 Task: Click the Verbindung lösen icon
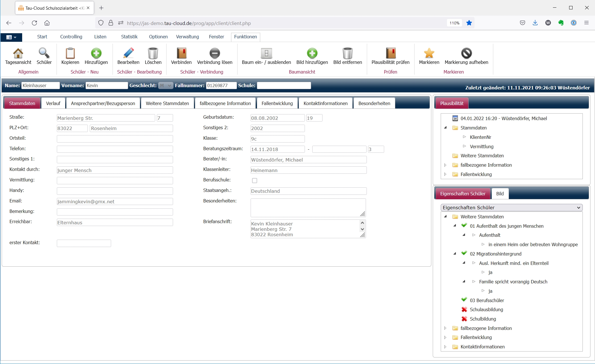click(x=215, y=53)
